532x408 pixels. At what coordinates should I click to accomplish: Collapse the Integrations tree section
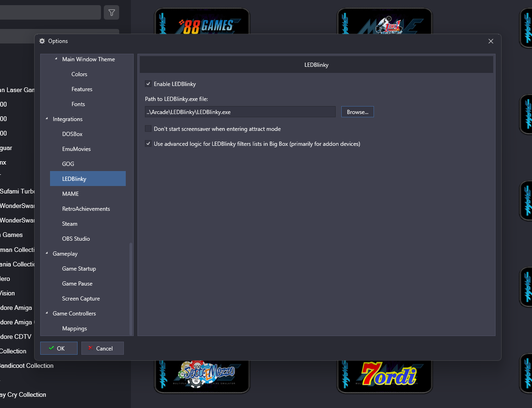tap(47, 119)
